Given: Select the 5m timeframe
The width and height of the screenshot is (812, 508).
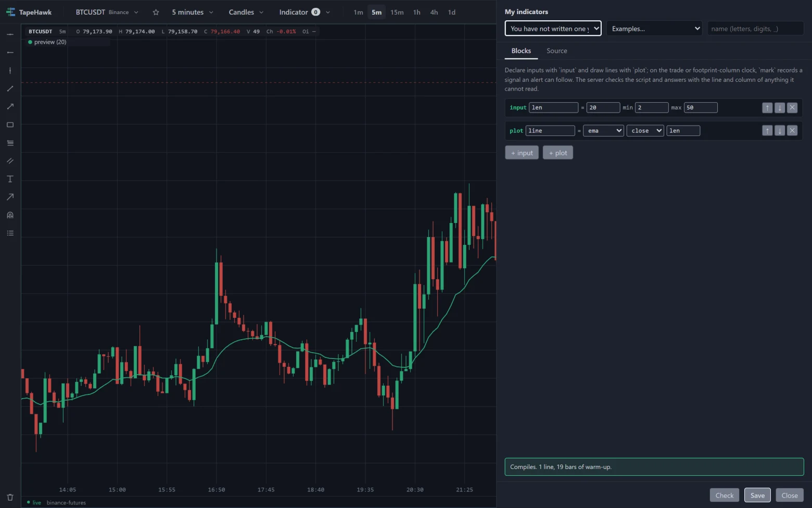Looking at the screenshot, I should point(376,12).
